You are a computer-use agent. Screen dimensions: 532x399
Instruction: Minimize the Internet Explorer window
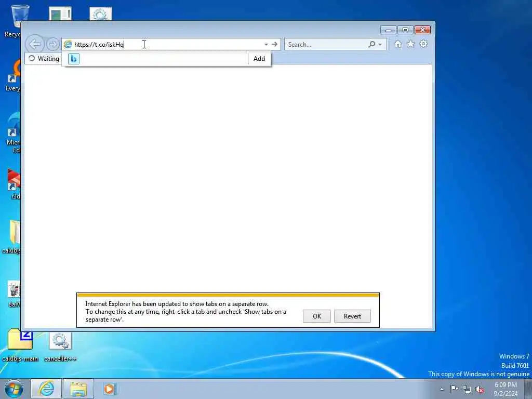pos(388,30)
